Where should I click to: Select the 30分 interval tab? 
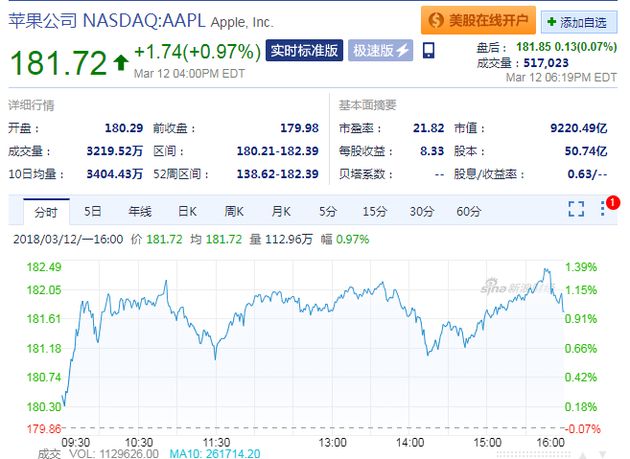coord(422,211)
